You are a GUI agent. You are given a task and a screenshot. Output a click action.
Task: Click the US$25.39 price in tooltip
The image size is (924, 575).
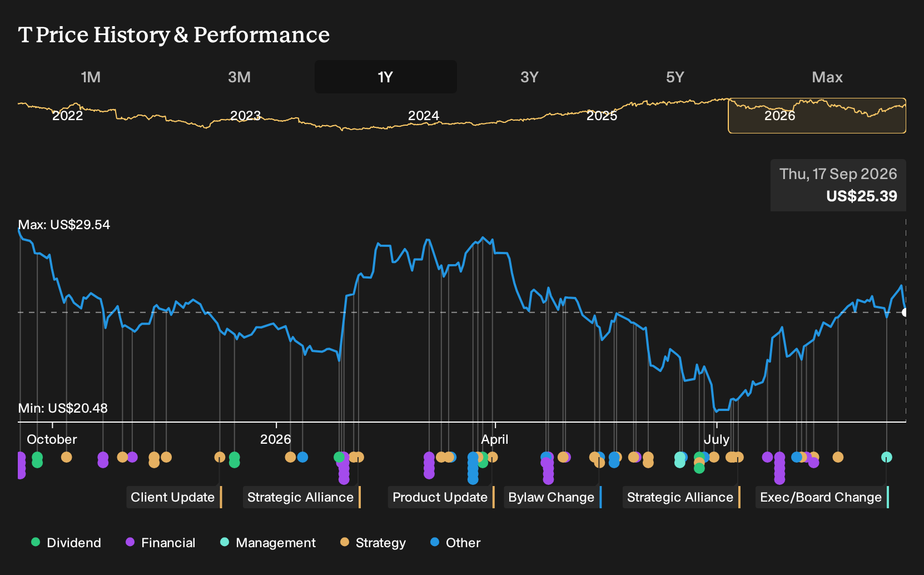[862, 196]
